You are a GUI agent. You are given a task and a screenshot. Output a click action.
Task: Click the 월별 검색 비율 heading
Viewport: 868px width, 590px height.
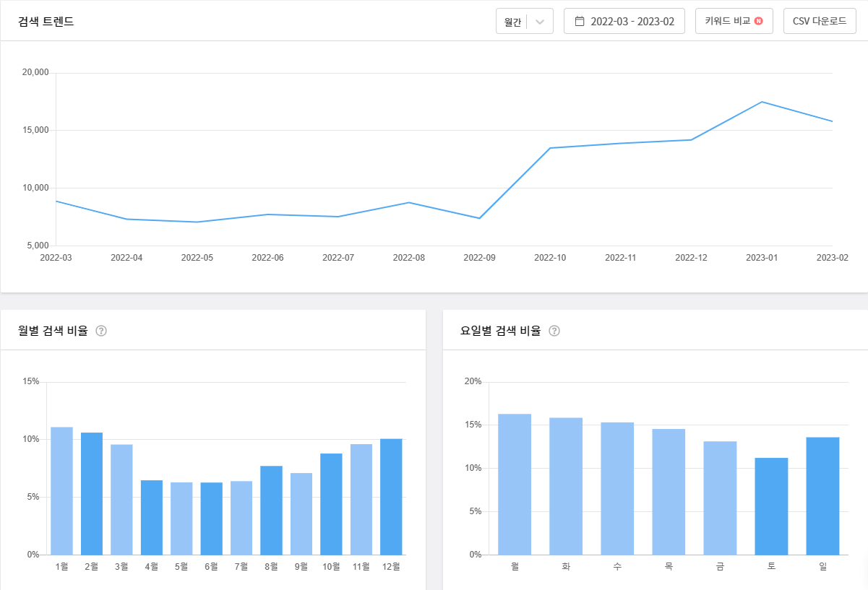[x=53, y=331]
